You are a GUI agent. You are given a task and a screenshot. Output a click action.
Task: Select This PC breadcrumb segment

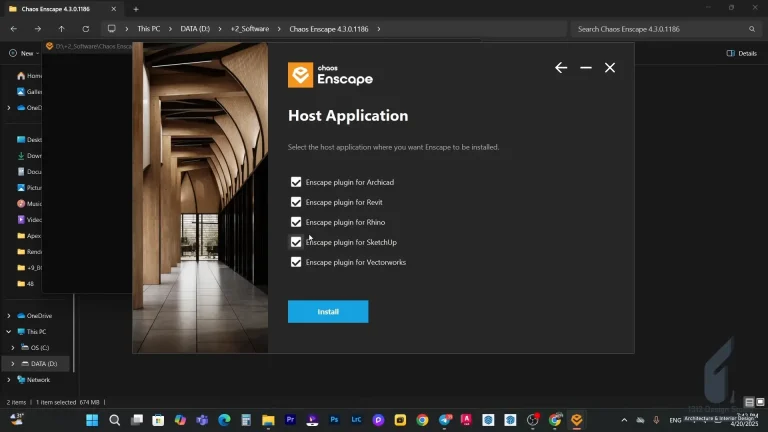coord(148,29)
